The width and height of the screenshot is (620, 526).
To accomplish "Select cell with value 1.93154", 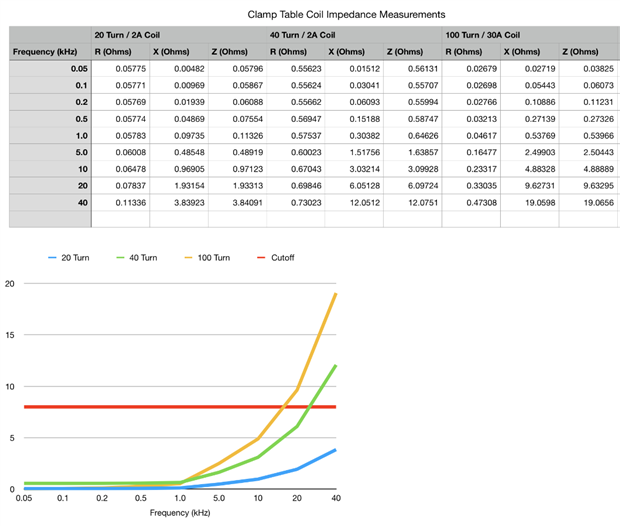I will [x=179, y=185].
